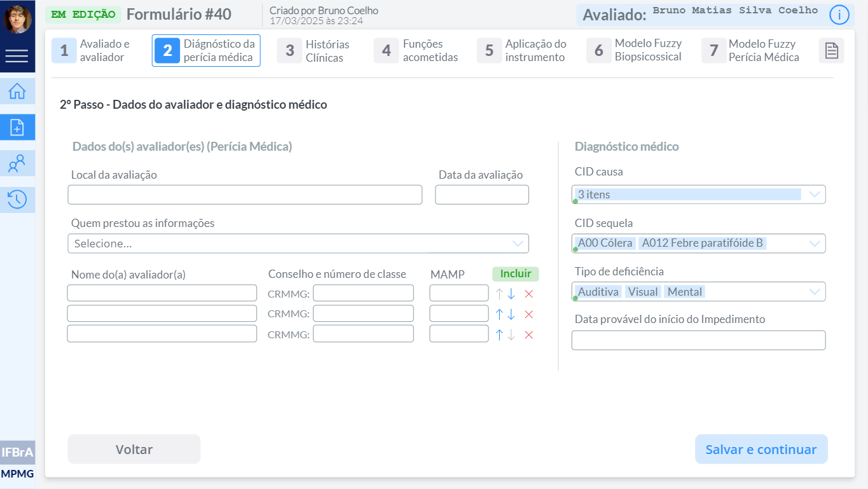Click Salvar e continuar

tap(761, 450)
